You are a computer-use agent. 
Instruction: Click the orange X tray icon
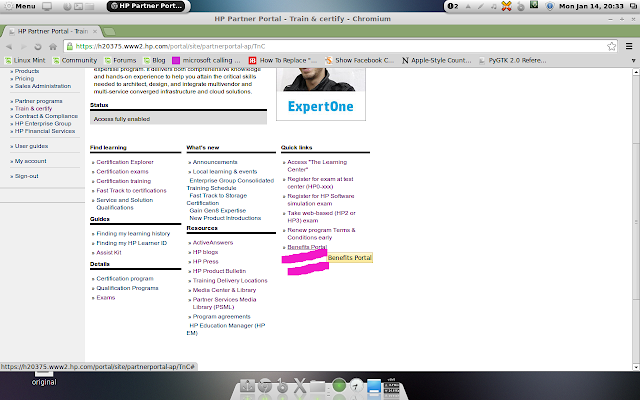[x=507, y=6]
